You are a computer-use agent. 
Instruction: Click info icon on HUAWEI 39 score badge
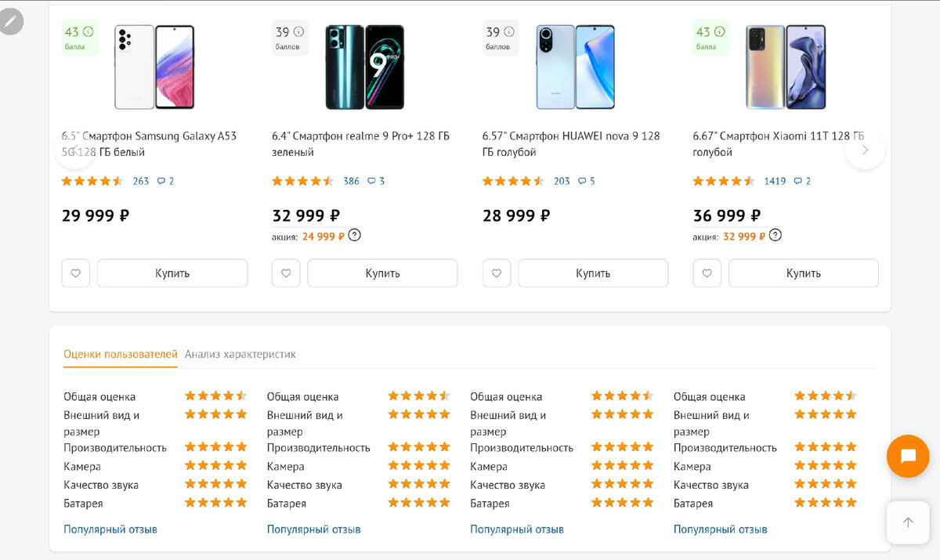click(x=509, y=32)
